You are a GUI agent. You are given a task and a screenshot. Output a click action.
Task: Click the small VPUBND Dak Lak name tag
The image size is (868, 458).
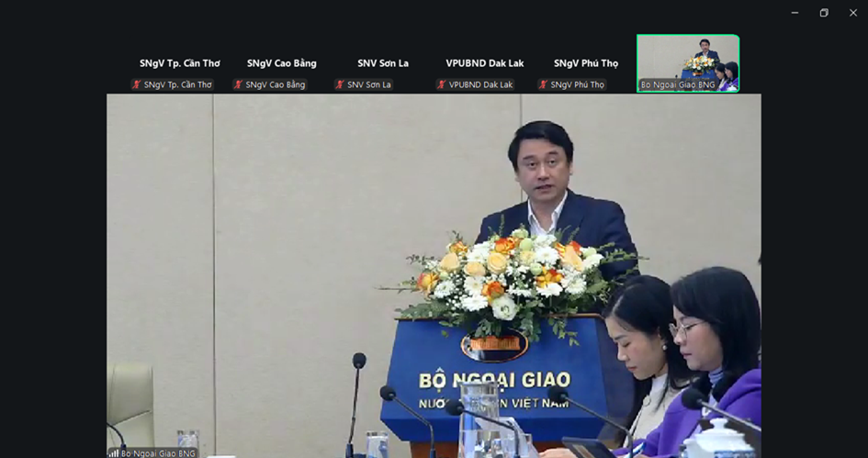pos(480,84)
